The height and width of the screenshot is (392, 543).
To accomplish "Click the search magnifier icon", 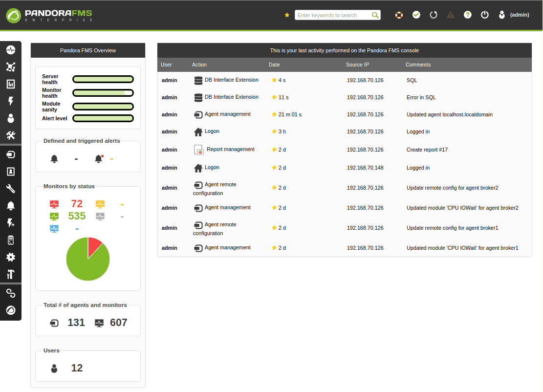I will pos(375,15).
